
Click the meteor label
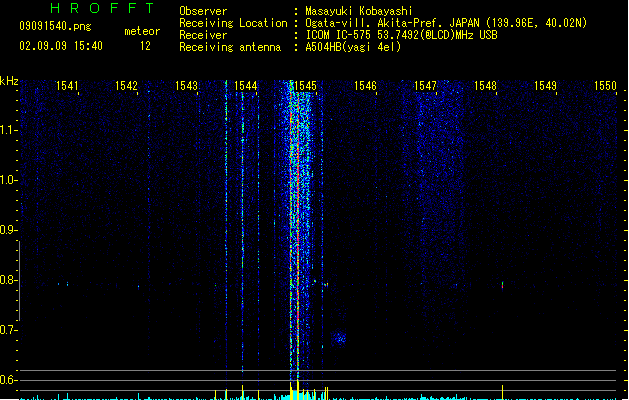point(142,31)
